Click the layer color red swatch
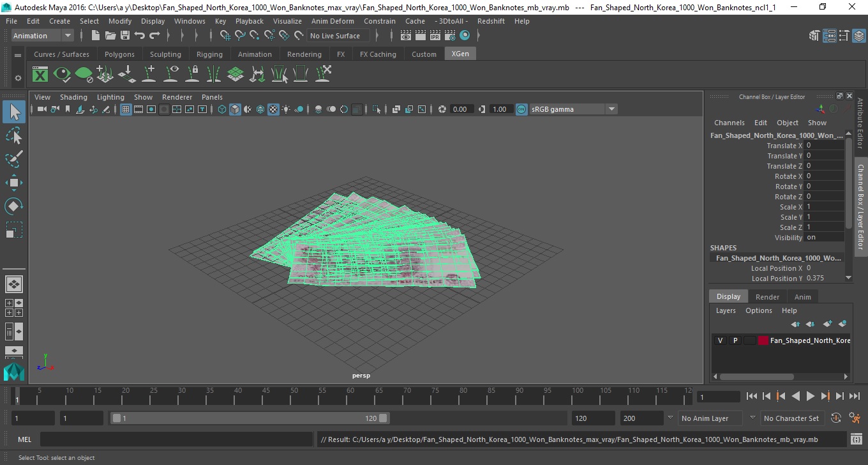This screenshot has width=868, height=465. [x=763, y=340]
